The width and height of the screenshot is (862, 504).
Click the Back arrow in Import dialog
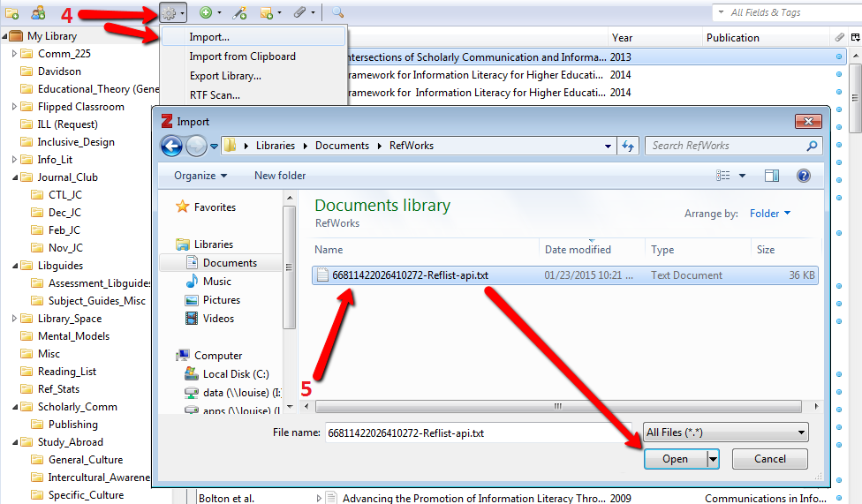(x=171, y=147)
